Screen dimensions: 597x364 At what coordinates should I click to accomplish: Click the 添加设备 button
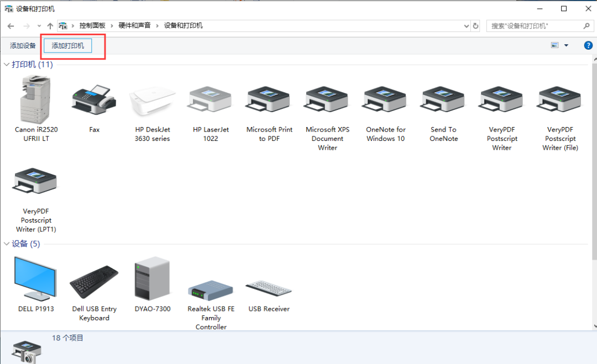coord(23,46)
